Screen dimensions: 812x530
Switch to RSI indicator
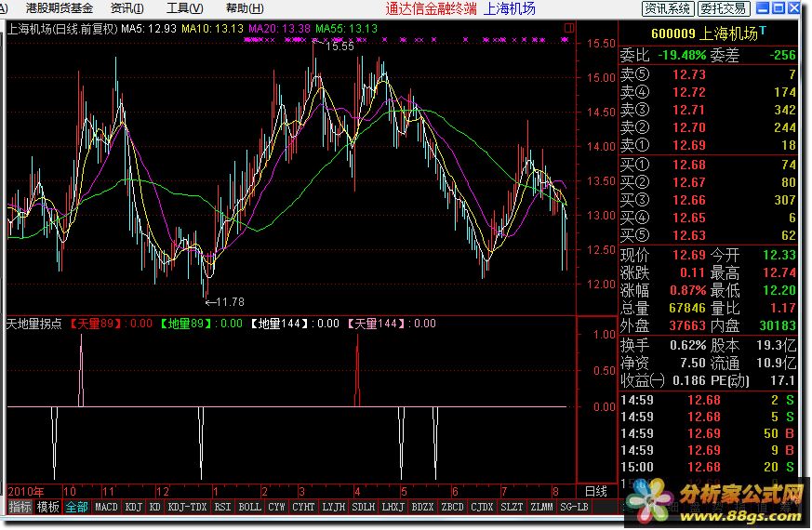[x=222, y=507]
